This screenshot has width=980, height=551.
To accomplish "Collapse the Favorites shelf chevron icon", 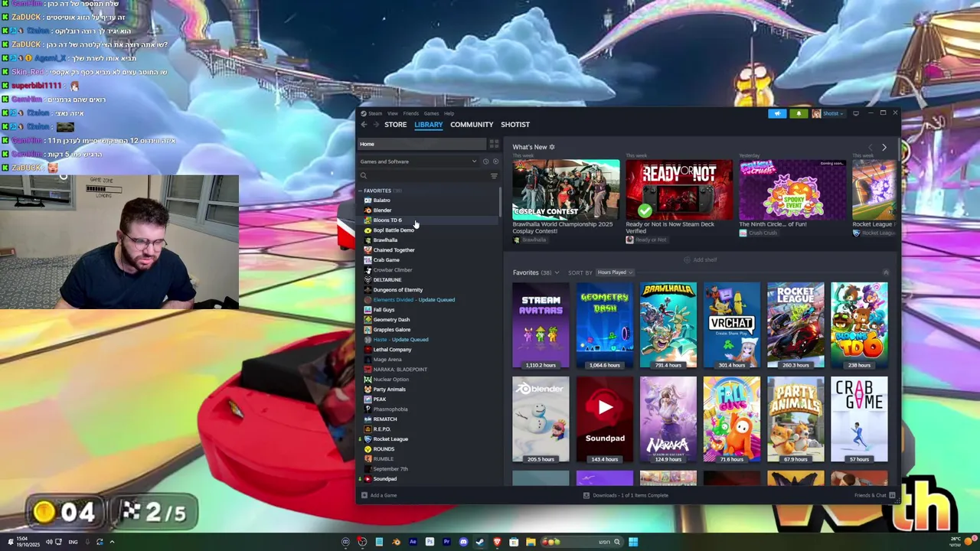I will (886, 272).
